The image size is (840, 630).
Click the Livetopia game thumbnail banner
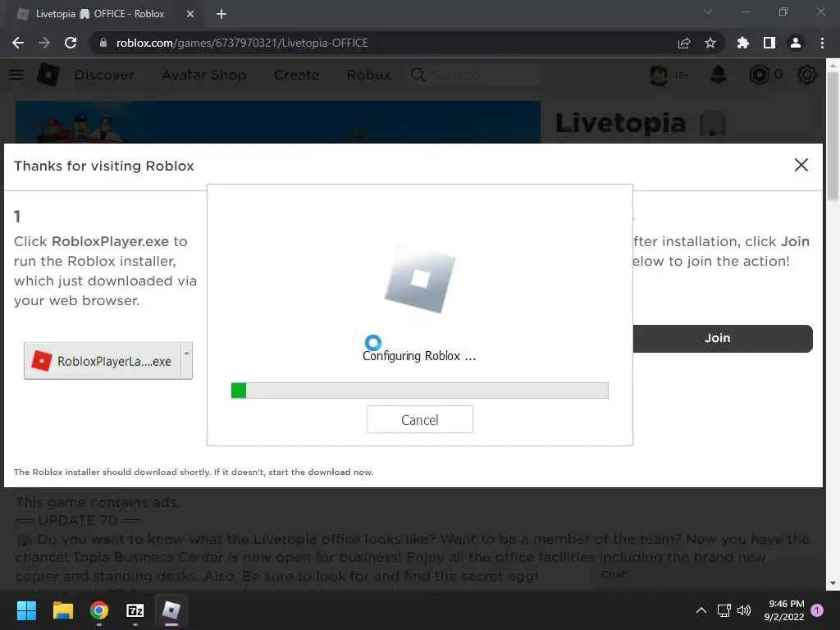(278, 122)
